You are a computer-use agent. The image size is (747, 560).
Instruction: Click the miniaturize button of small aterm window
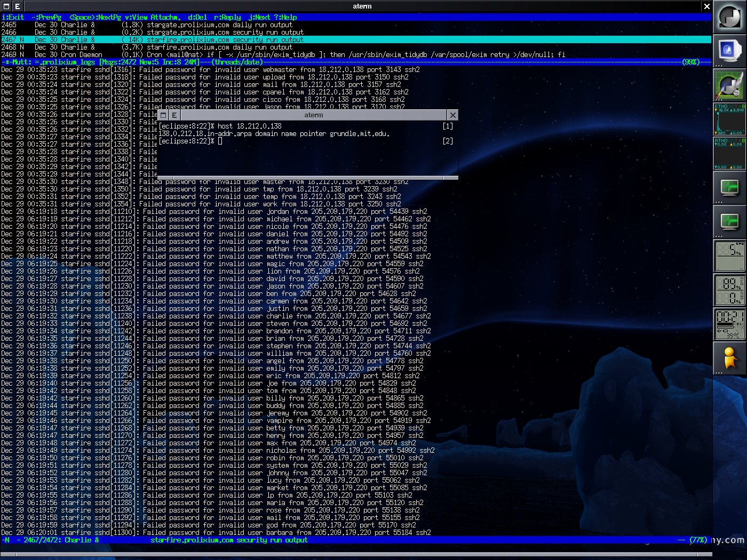(163, 115)
